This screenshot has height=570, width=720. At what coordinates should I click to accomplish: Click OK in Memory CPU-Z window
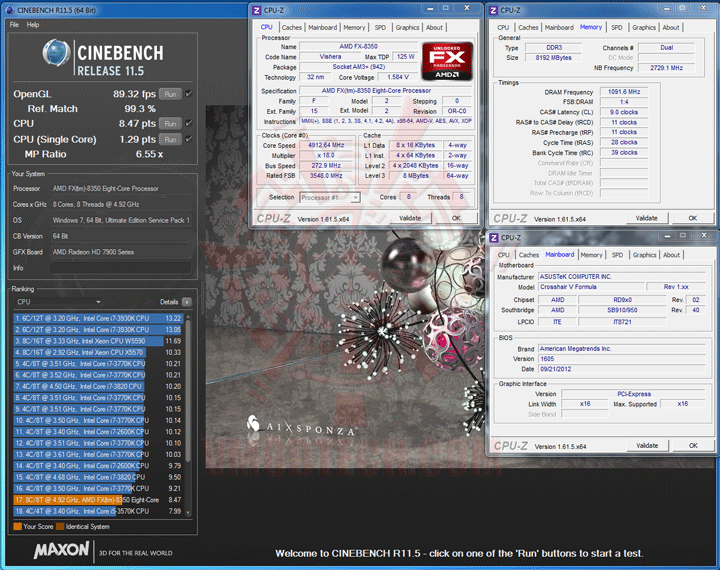point(692,218)
